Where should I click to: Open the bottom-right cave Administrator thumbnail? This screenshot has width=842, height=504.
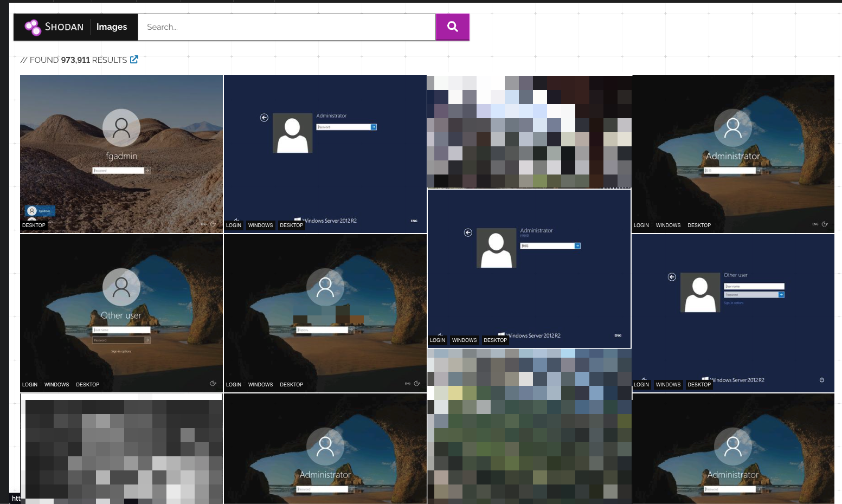733,449
